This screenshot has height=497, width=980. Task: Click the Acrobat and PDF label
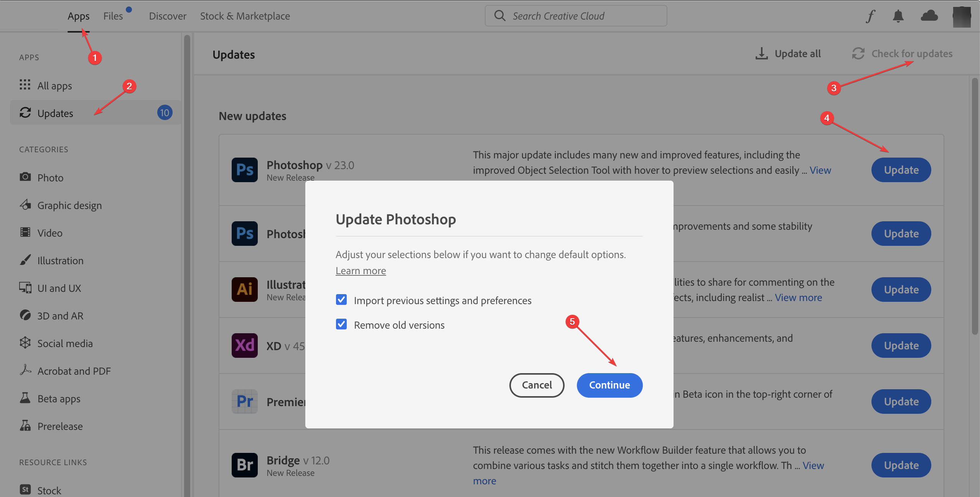tap(74, 371)
